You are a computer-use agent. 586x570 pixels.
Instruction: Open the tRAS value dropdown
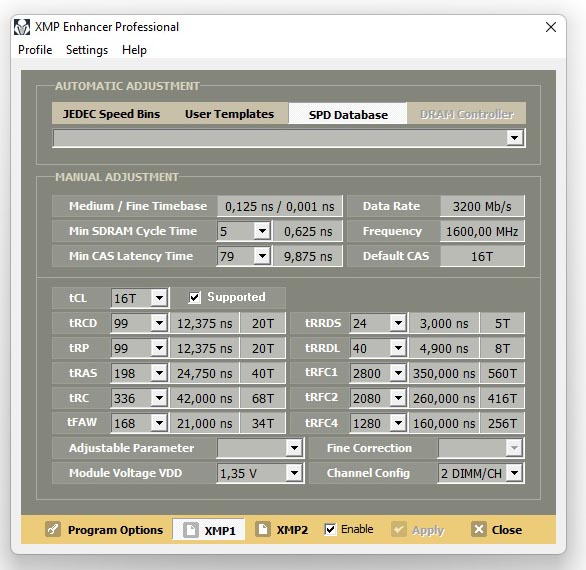[x=159, y=373]
